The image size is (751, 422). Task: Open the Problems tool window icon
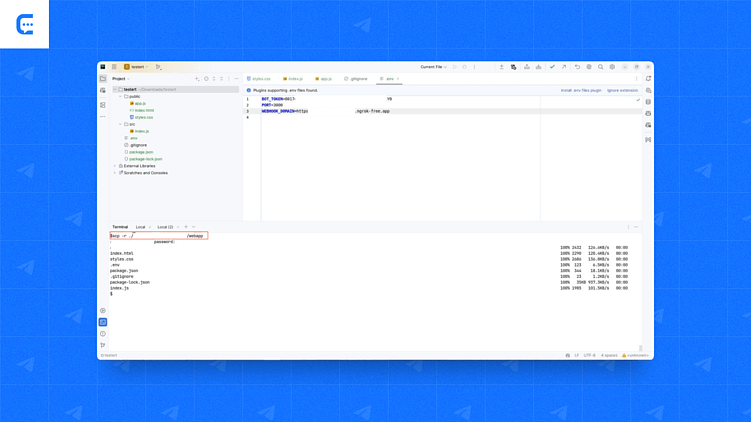coord(103,334)
